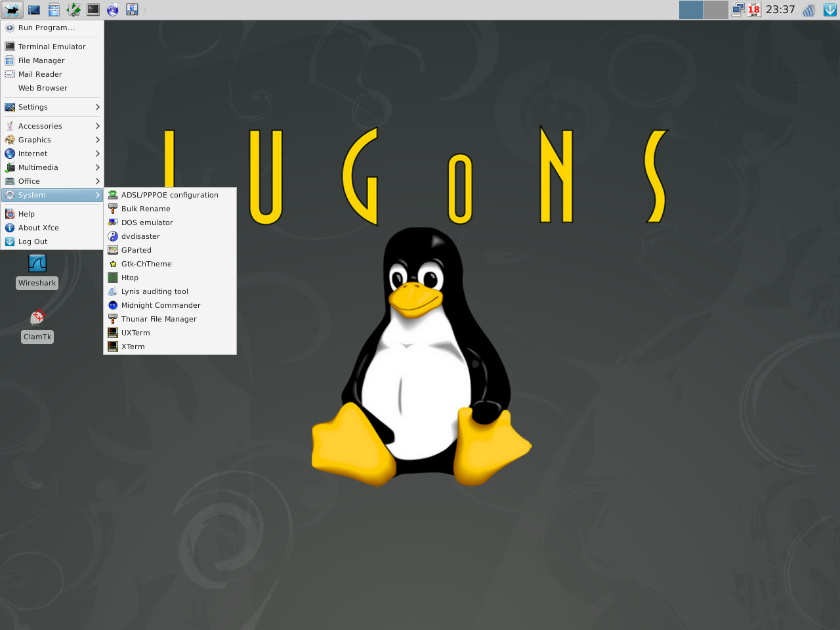Screen dimensions: 840x630
Task: Click the blue down-arrow logout panel icon
Action: coord(829,10)
